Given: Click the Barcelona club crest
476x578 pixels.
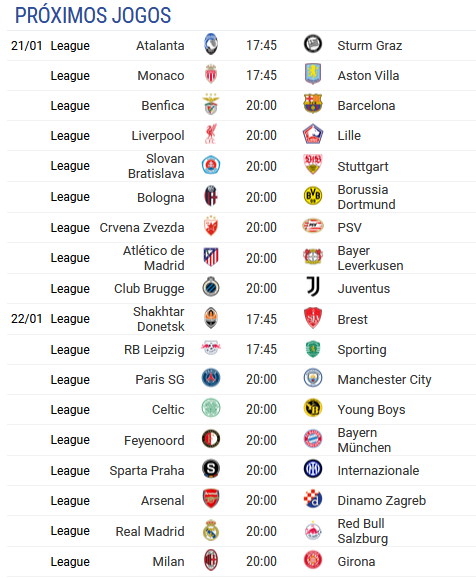Looking at the screenshot, I should [313, 104].
